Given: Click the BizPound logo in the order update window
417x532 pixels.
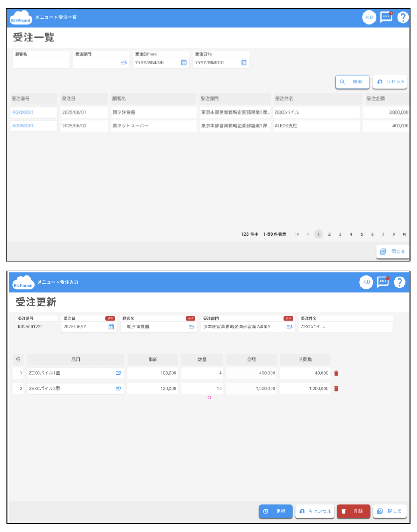Looking at the screenshot, I should pyautogui.click(x=24, y=283).
